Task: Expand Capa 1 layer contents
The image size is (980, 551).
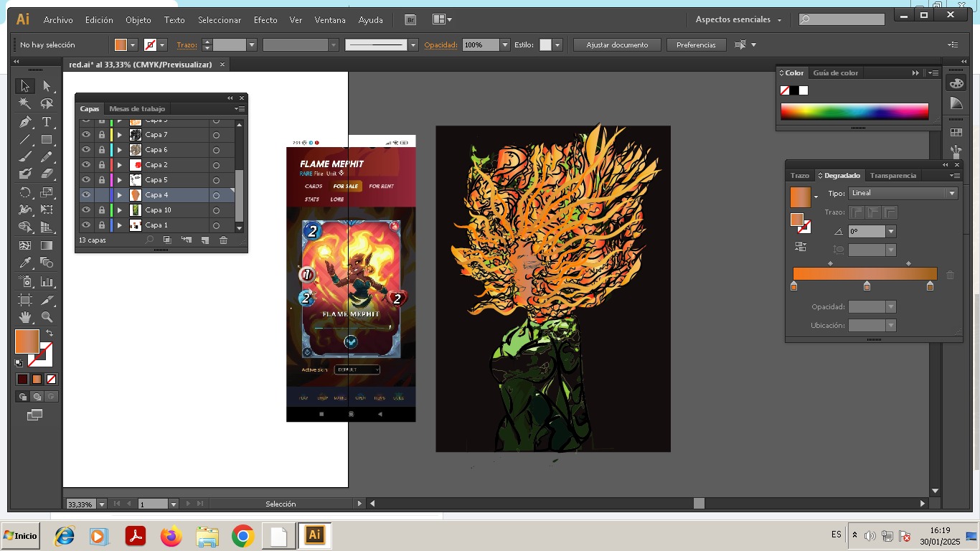Action: pyautogui.click(x=120, y=225)
